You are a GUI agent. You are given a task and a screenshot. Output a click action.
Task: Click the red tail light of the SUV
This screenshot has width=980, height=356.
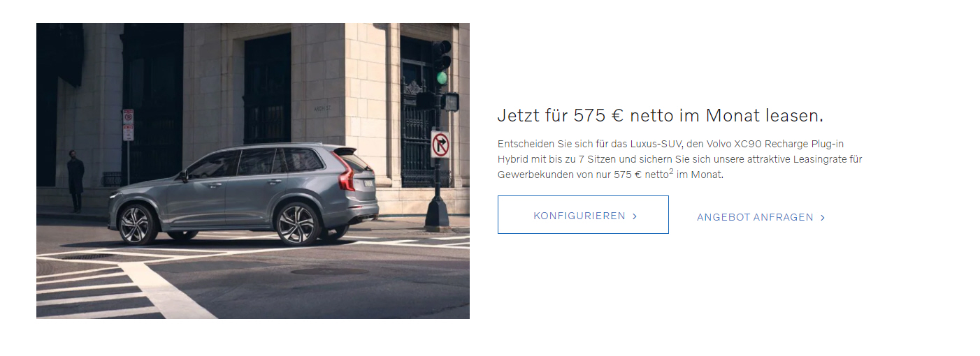click(347, 173)
